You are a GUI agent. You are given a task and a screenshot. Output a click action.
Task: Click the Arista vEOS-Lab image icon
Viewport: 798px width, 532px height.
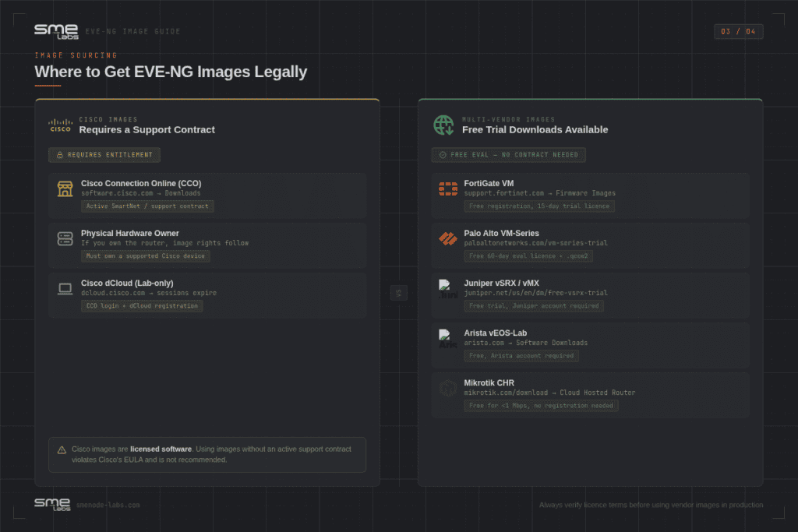pyautogui.click(x=448, y=338)
